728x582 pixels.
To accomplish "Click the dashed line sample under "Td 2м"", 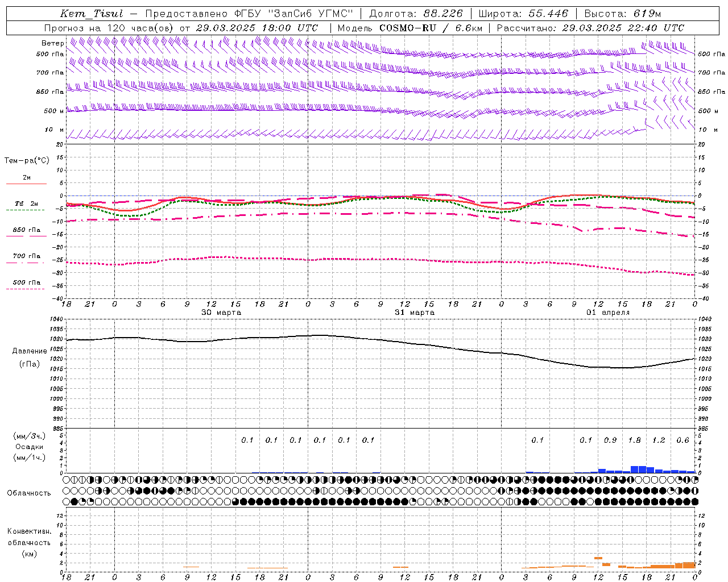I will pos(25,210).
